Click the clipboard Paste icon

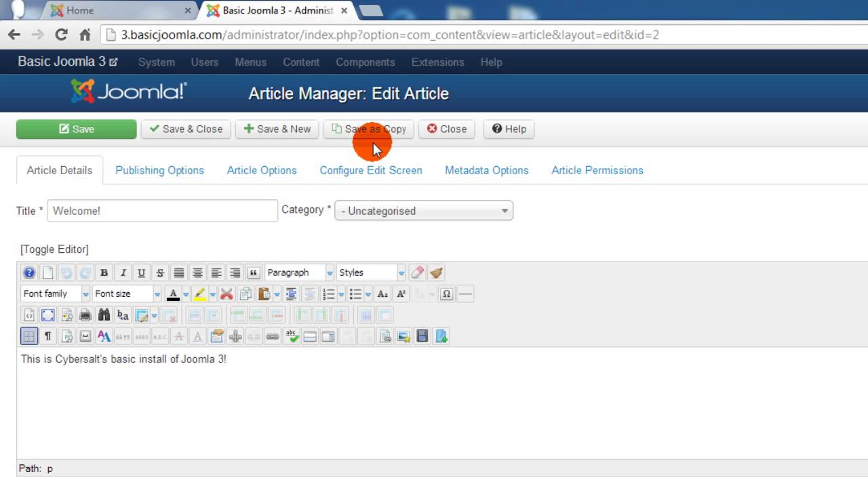(x=264, y=293)
